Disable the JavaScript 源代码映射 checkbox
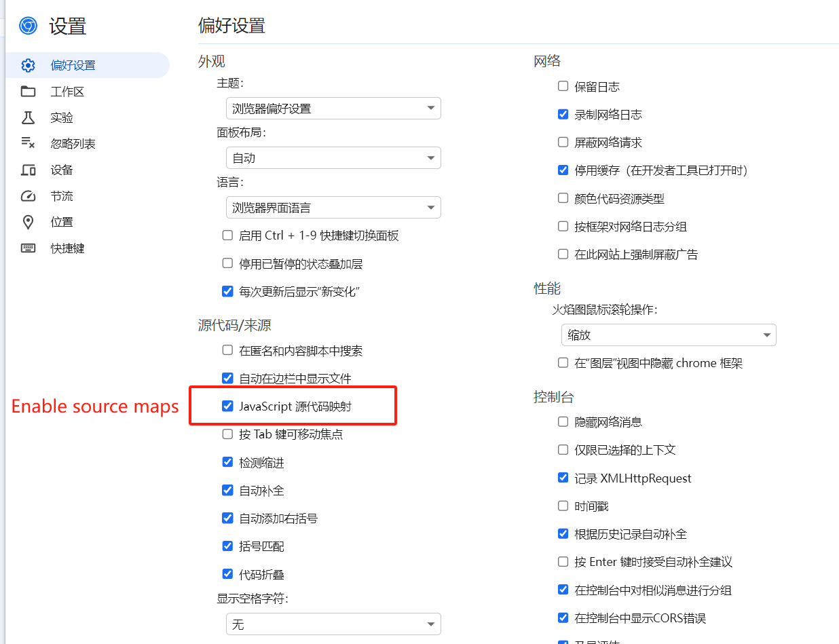The height and width of the screenshot is (644, 839). [x=228, y=406]
